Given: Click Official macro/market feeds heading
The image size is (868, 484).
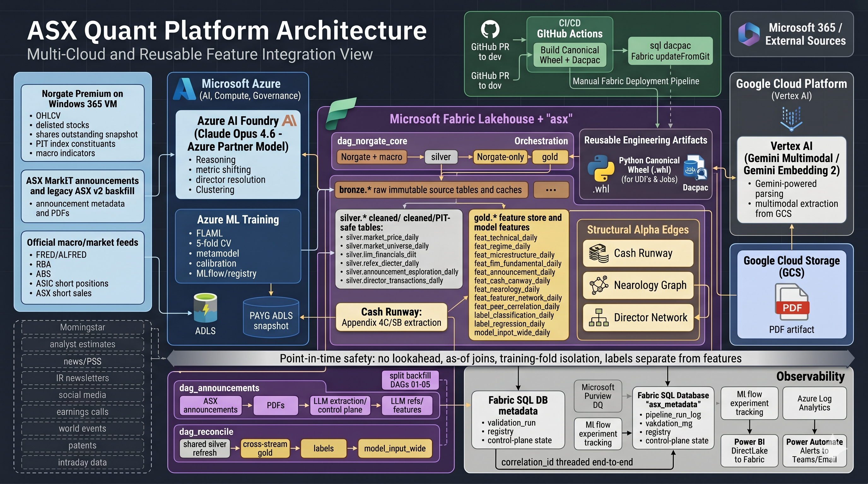Looking at the screenshot, I should 83,242.
